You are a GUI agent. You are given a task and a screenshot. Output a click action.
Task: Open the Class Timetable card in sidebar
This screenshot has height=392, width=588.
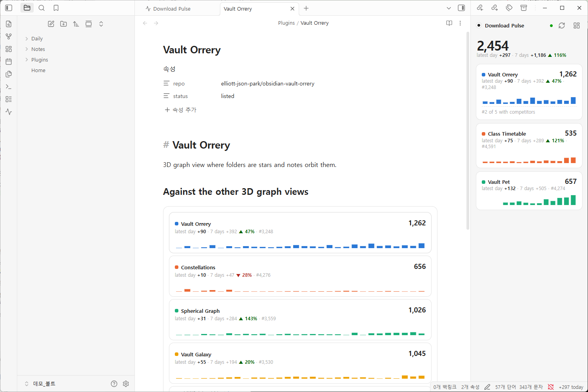529,145
